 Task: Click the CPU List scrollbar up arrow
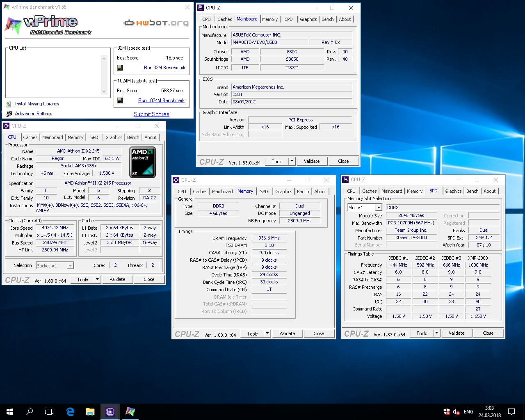tap(104, 59)
